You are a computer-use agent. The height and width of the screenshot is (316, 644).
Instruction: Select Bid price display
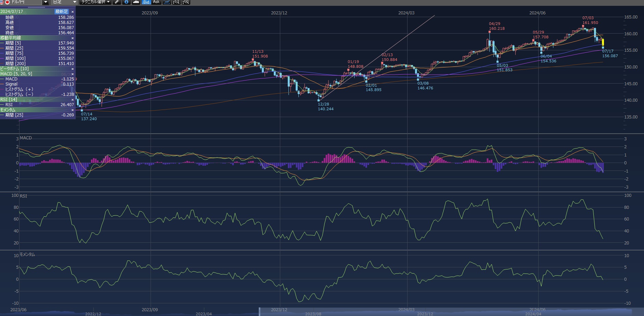click(x=146, y=2)
